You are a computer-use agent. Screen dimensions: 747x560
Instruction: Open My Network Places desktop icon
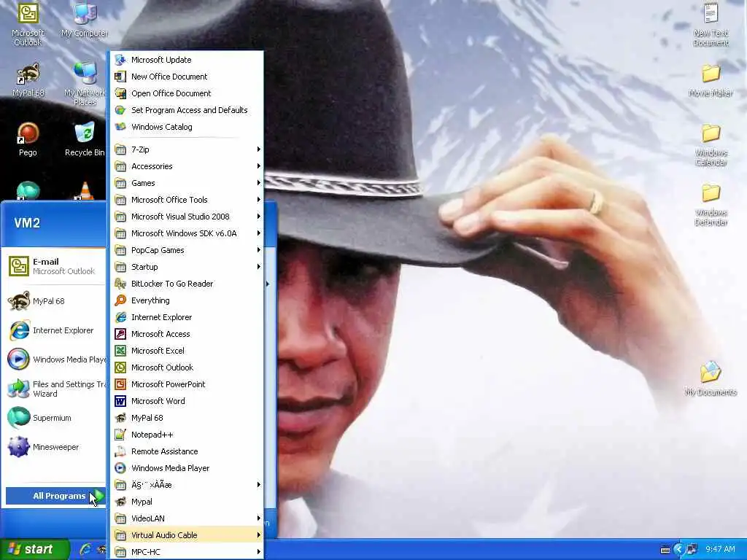tap(85, 84)
